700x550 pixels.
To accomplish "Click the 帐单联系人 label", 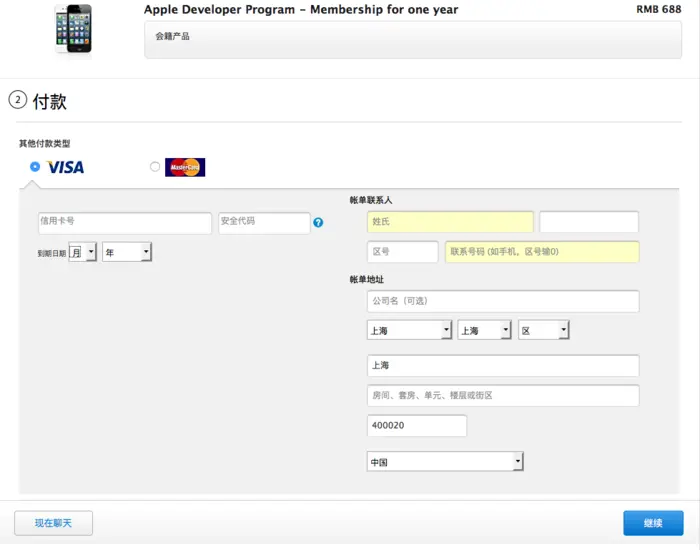I will click(371, 200).
